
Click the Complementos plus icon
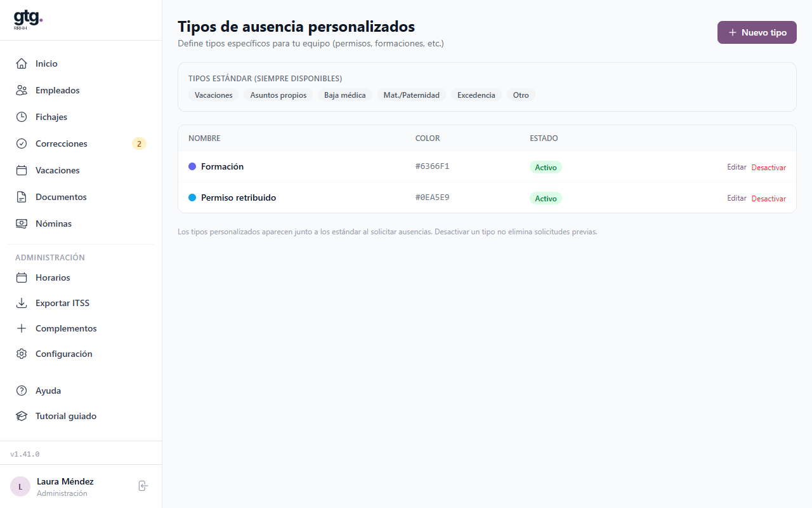click(22, 328)
